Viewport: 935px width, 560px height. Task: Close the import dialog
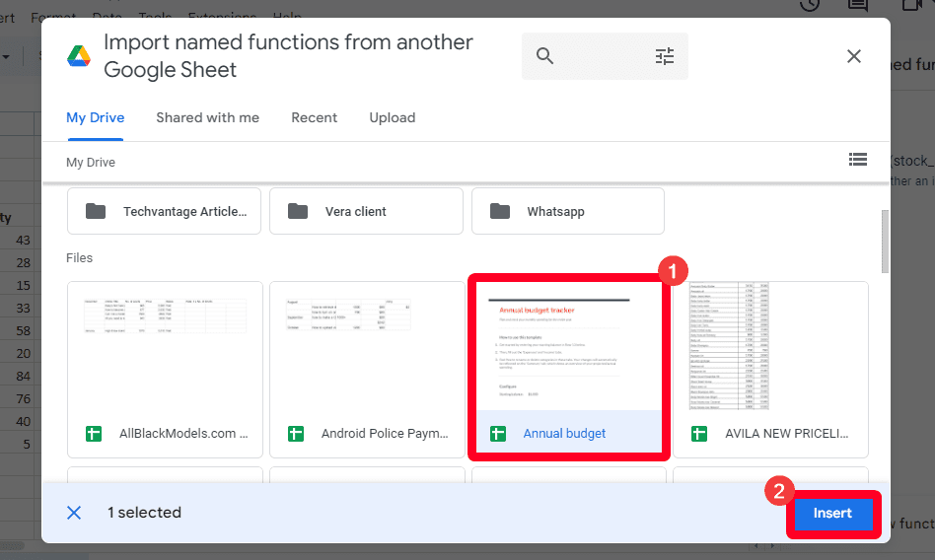click(854, 56)
